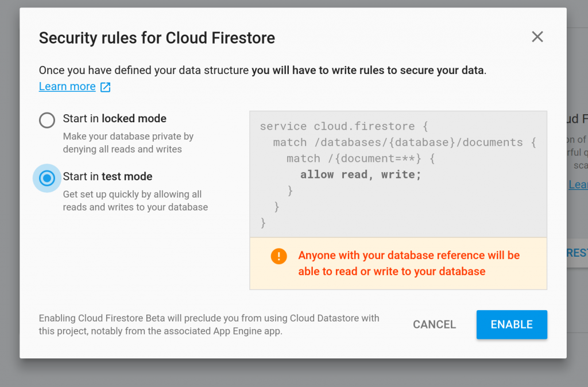The image size is (588, 387).
Task: Open the Learn more link
Action: pos(67,87)
